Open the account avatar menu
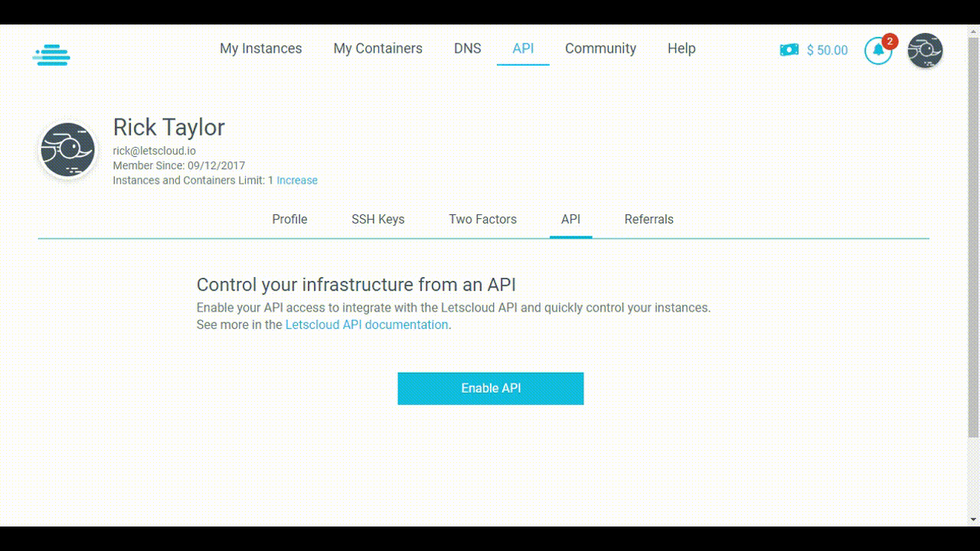The width and height of the screenshot is (980, 551). (925, 51)
